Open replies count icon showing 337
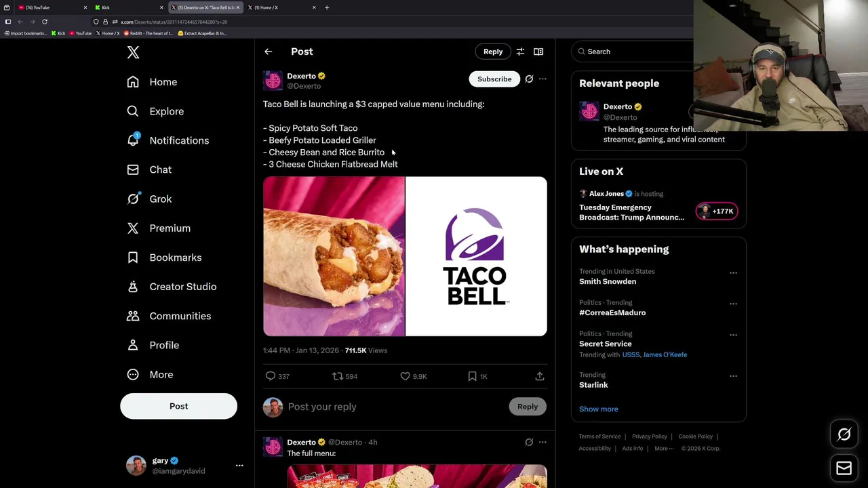Screen dimensions: 868x488 point(277,376)
